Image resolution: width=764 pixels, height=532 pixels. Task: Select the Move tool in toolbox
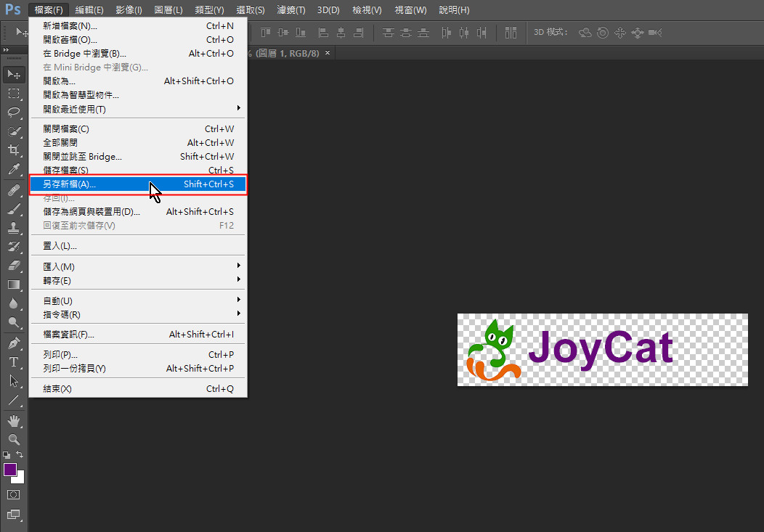14,75
